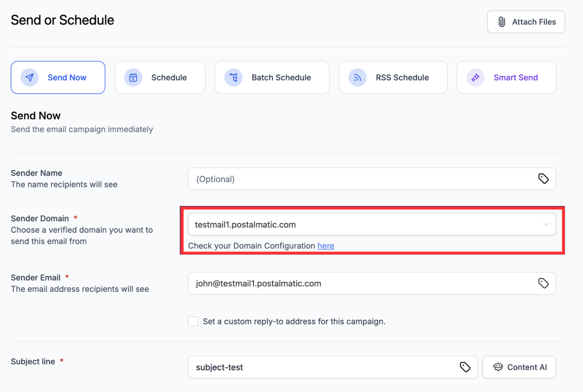Insert tag in Sender Name field

coord(543,179)
